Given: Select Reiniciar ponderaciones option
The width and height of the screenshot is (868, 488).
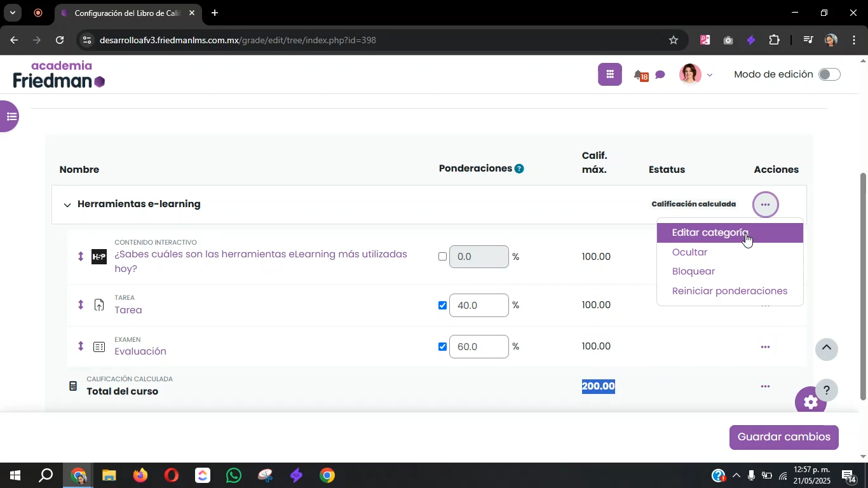Looking at the screenshot, I should [730, 291].
